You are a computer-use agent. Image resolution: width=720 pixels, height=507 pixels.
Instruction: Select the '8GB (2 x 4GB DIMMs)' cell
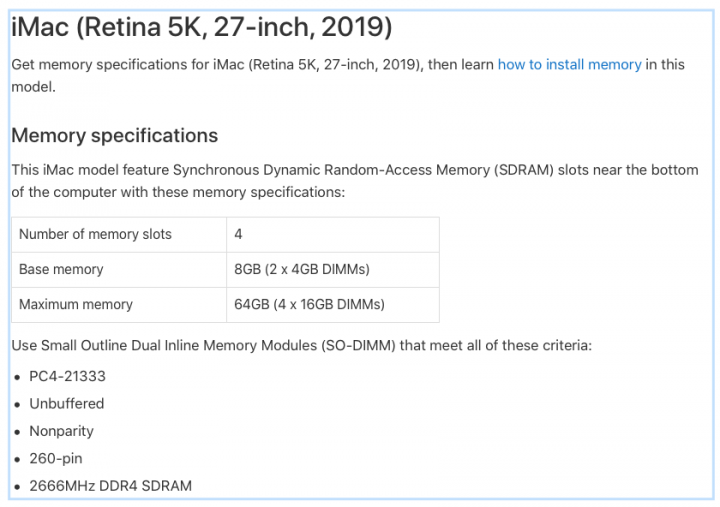[333, 270]
